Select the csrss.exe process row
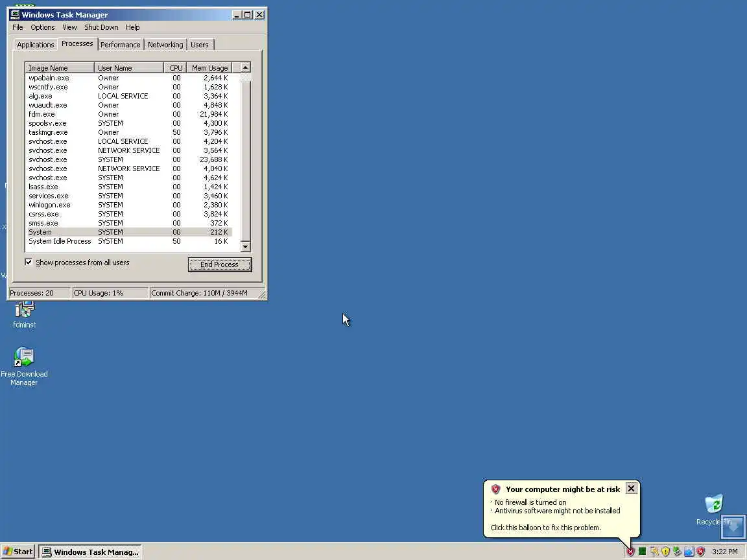This screenshot has height=560, width=747. point(128,213)
